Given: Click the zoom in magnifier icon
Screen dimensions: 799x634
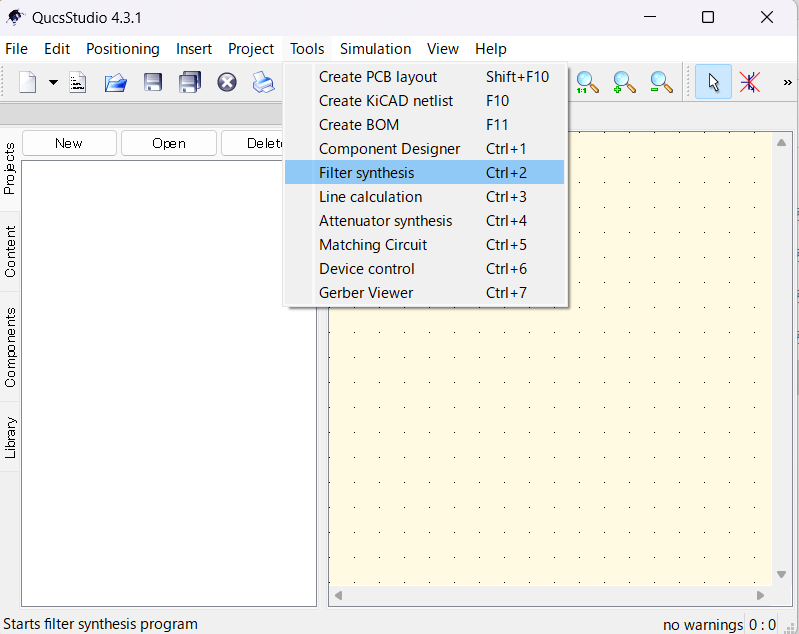Looking at the screenshot, I should tap(624, 82).
